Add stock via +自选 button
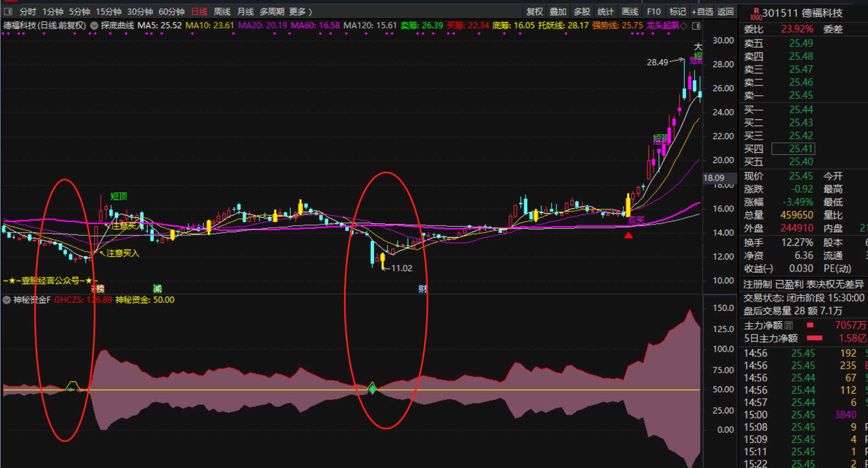The height and width of the screenshot is (468, 868). click(702, 11)
